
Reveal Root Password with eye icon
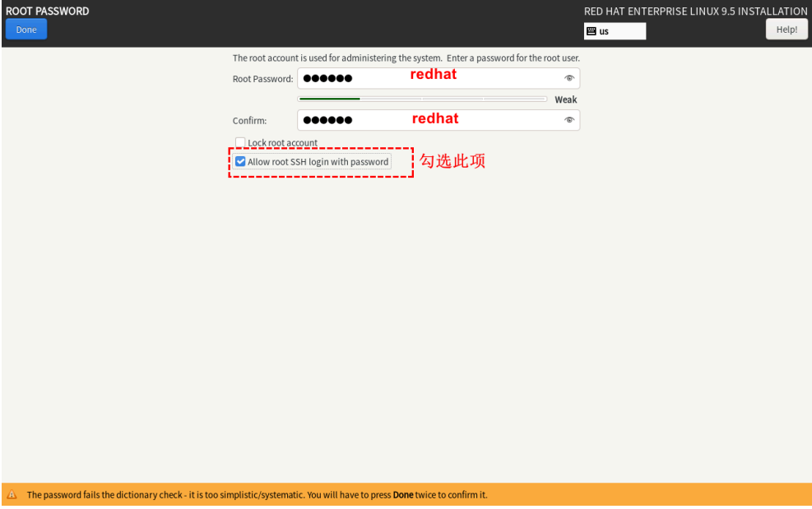(569, 78)
